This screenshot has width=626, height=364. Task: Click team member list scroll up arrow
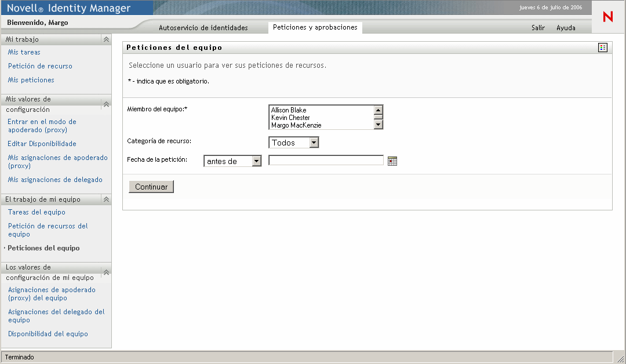coord(378,110)
